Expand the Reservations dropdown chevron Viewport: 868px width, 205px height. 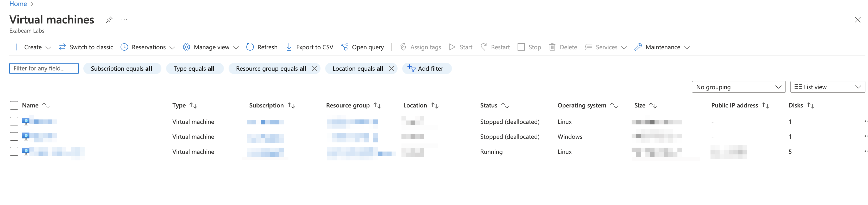pos(172,48)
